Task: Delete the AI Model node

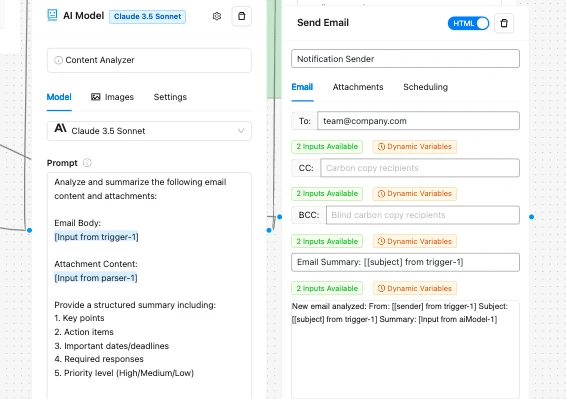Action: (x=241, y=16)
